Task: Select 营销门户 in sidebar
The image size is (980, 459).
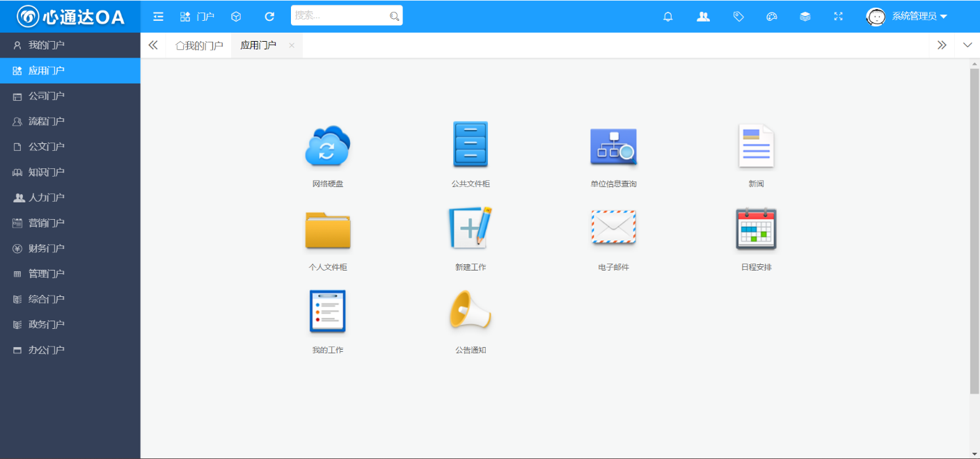Action: [x=70, y=223]
